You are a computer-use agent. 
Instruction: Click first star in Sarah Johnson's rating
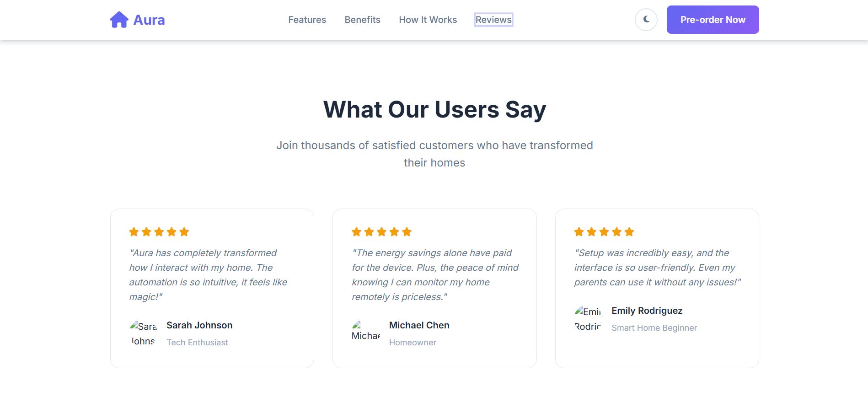click(134, 232)
